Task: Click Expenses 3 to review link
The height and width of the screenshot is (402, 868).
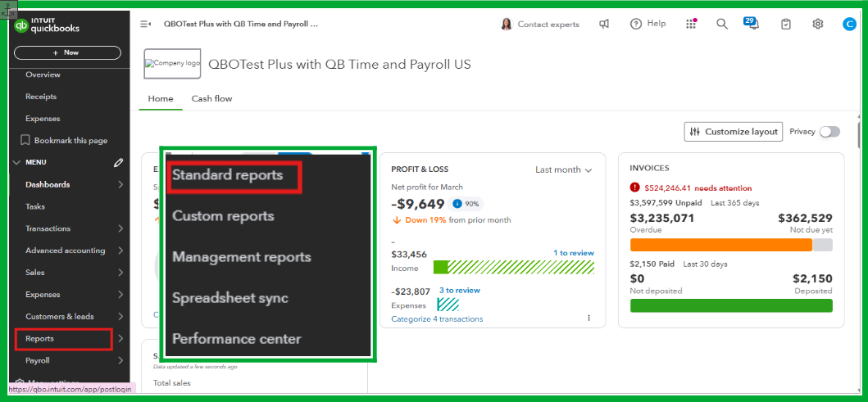Action: click(x=460, y=290)
